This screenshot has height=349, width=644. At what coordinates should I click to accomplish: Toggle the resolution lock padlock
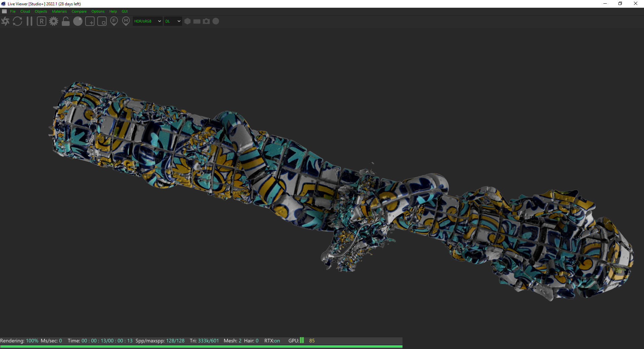tap(66, 21)
